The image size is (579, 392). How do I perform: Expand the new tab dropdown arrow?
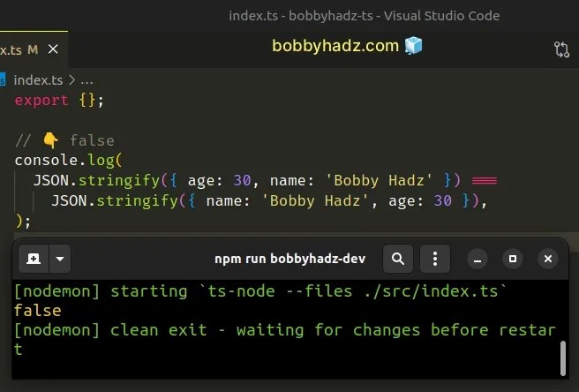(60, 259)
